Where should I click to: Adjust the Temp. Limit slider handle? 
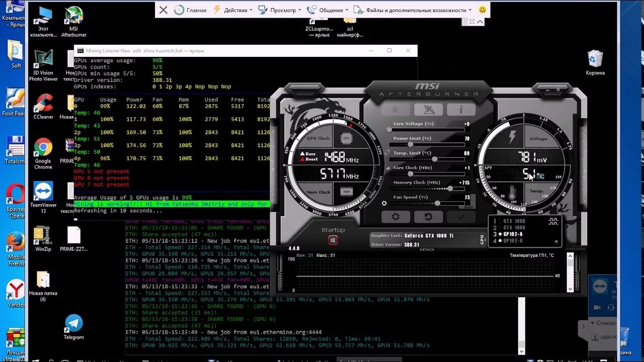pyautogui.click(x=434, y=159)
